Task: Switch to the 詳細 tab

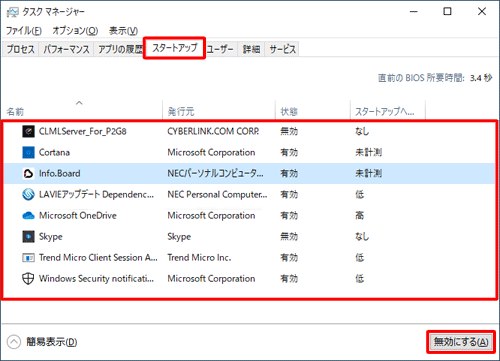Action: (251, 49)
